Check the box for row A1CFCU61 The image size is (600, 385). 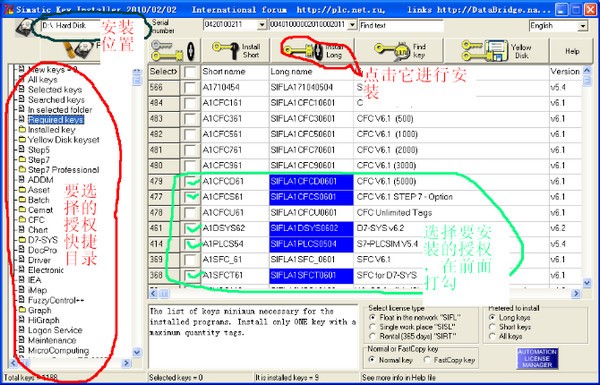(x=190, y=213)
